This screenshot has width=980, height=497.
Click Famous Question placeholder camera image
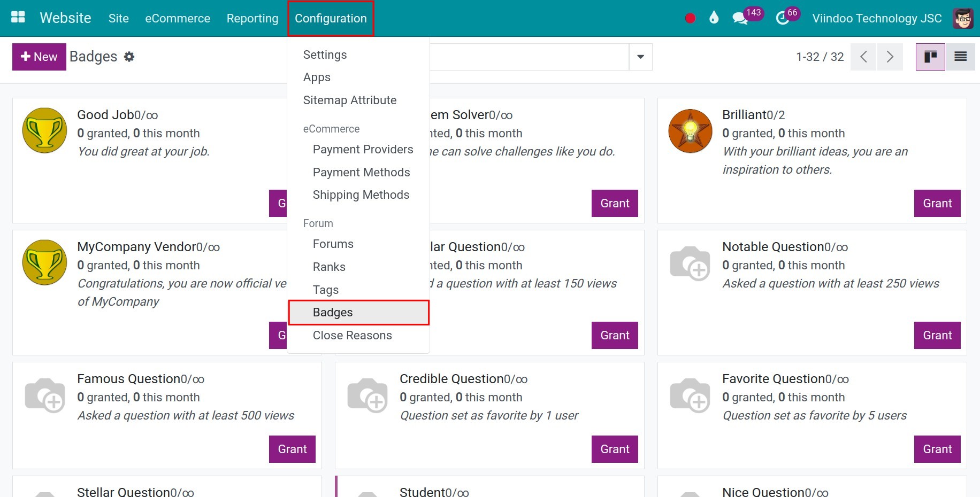(45, 395)
